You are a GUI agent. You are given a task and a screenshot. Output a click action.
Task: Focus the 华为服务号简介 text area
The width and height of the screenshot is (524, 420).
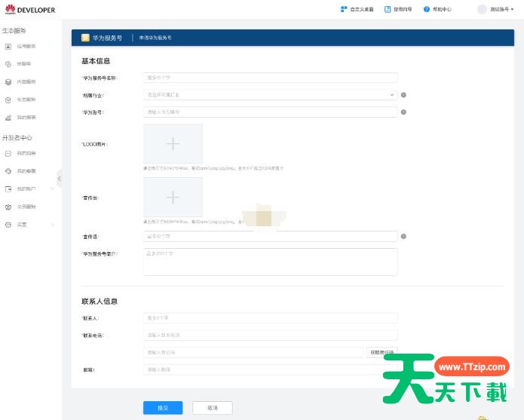pyautogui.click(x=270, y=262)
